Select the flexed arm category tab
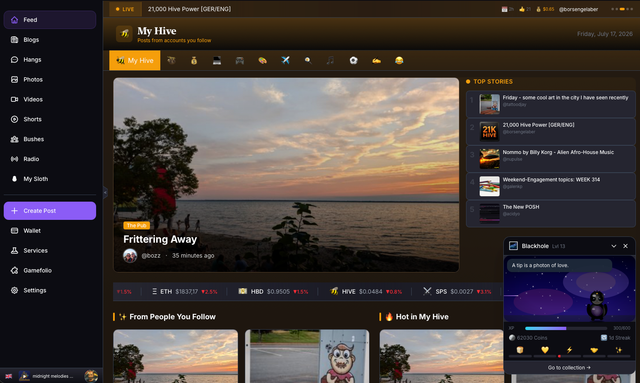 click(376, 60)
